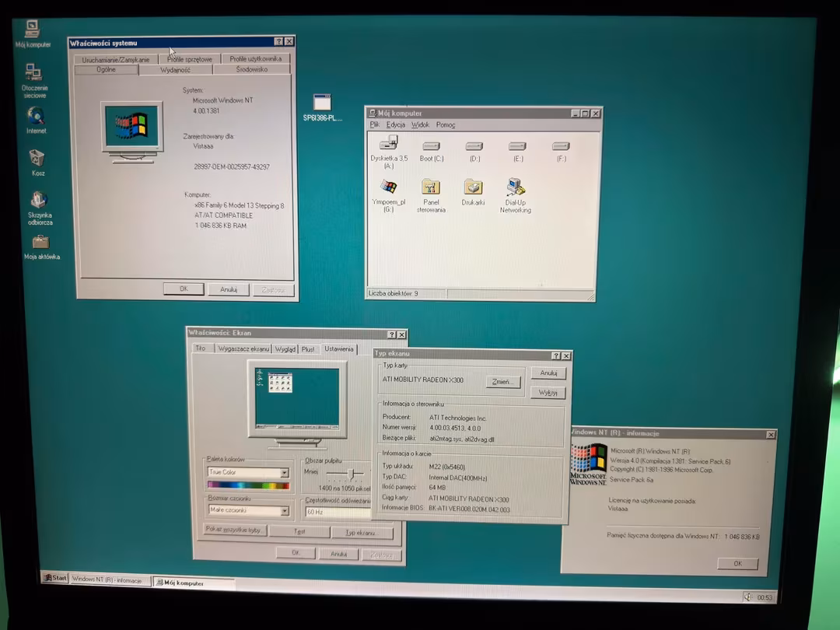The image size is (840, 630).
Task: Switch to Tło tab in Ekran properties
Action: click(201, 348)
